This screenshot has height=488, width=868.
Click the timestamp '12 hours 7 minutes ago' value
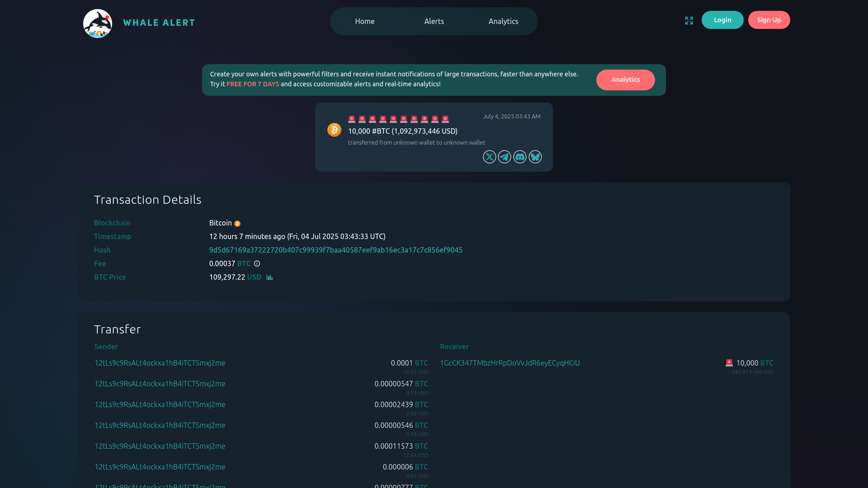(x=297, y=236)
